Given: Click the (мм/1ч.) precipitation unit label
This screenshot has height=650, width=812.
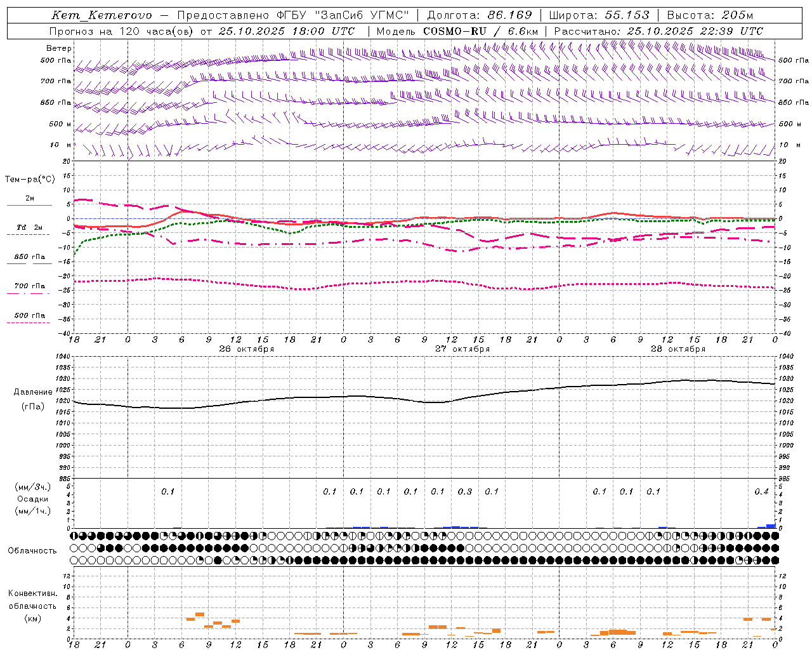Looking at the screenshot, I should pyautogui.click(x=33, y=511).
